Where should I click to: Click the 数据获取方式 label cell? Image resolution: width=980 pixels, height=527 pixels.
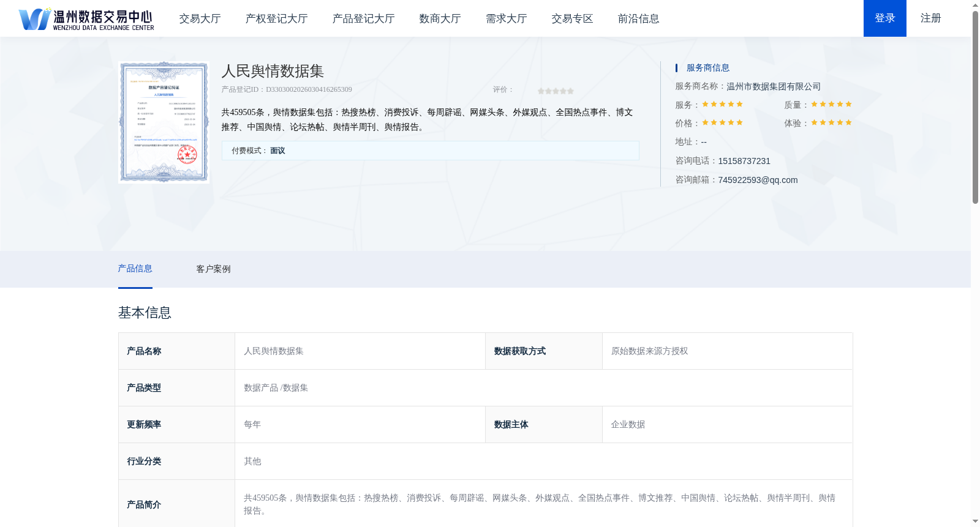544,351
